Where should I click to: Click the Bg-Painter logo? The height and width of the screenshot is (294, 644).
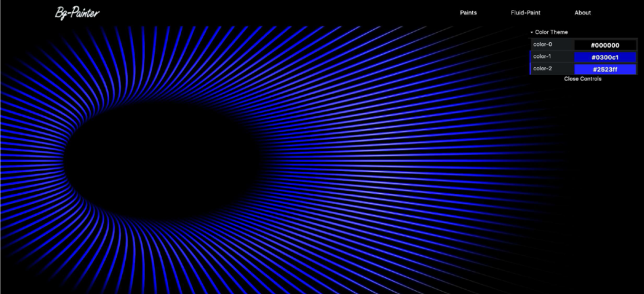(77, 13)
